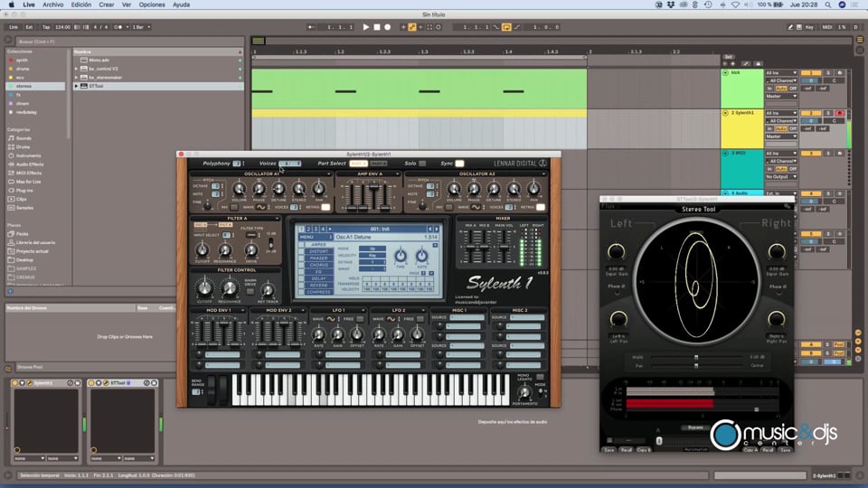This screenshot has width=868, height=488.
Task: Fold the 2 Sylenth1 track
Action: click(725, 113)
